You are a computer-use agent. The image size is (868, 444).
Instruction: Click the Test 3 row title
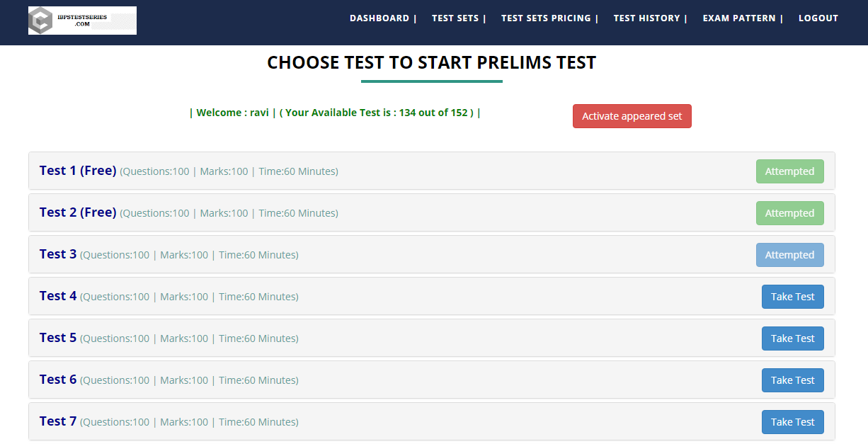point(58,254)
